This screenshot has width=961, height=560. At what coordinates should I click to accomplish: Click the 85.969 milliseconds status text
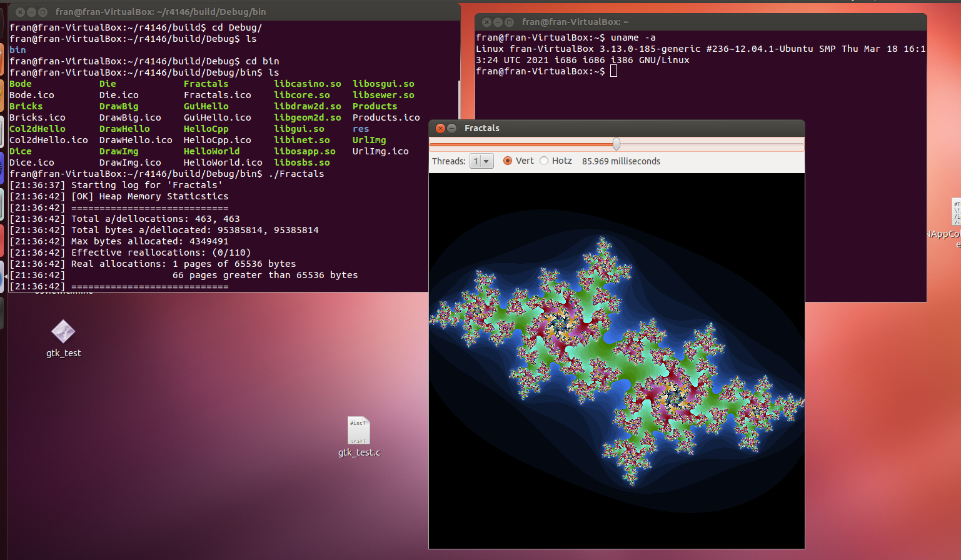[620, 161]
